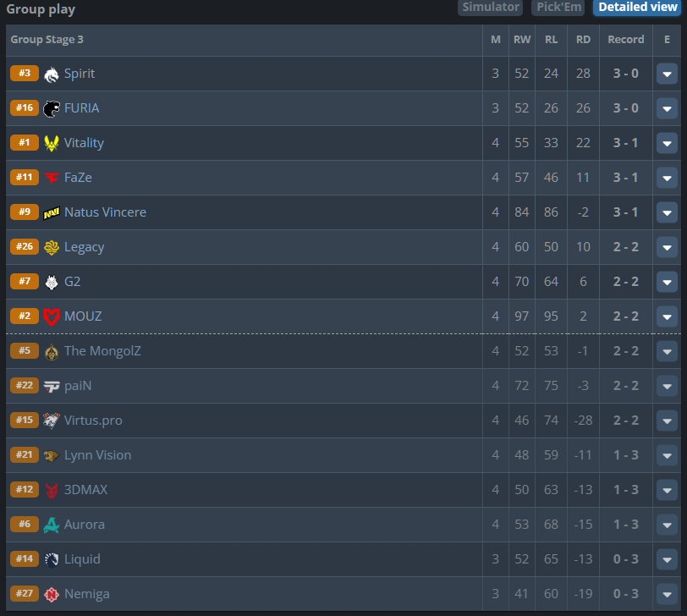Image resolution: width=687 pixels, height=616 pixels.
Task: Expand Spirit row details arrow
Action: [667, 74]
